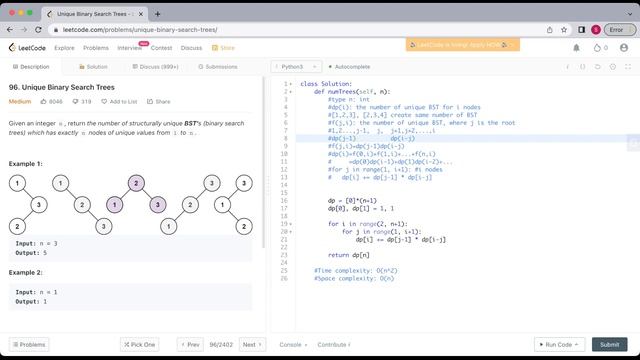This screenshot has height=360, width=640.
Task: Open the notifications bell
Action: [576, 48]
